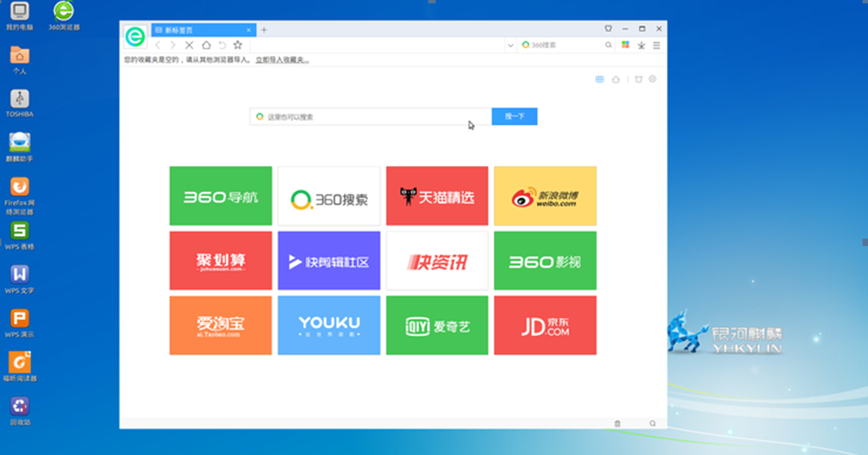Screen dimensions: 868x455
Task: Open the 新浪微博 tile
Action: pos(545,196)
